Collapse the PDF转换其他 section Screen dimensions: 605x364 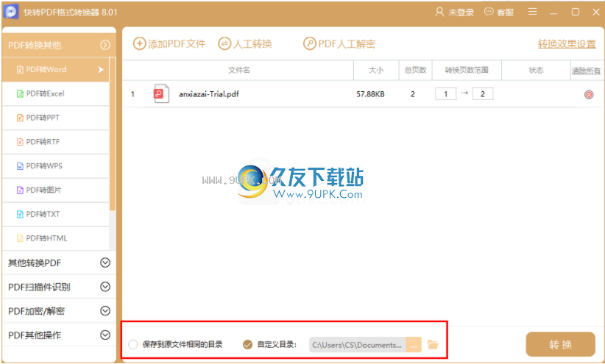105,45
